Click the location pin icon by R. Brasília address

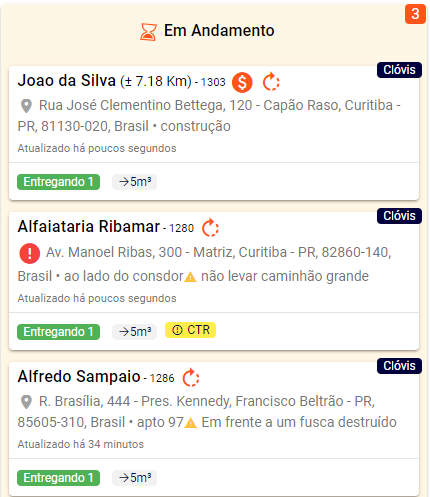click(x=26, y=402)
